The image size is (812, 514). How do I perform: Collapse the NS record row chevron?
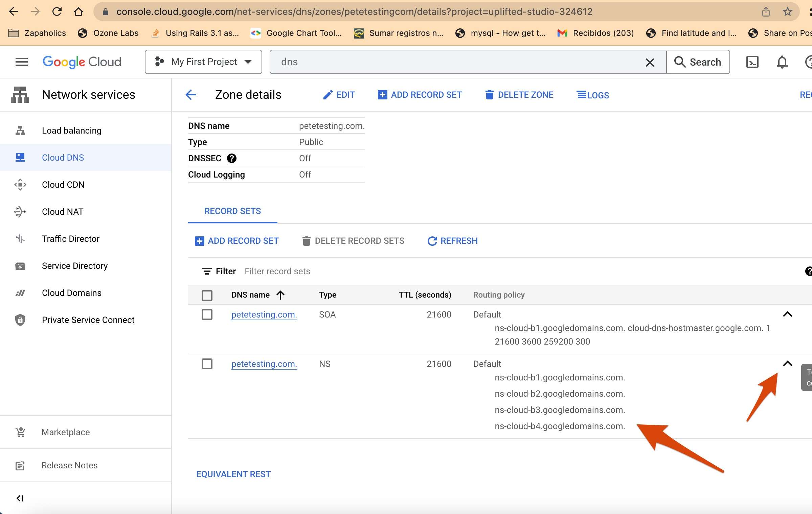pos(787,364)
